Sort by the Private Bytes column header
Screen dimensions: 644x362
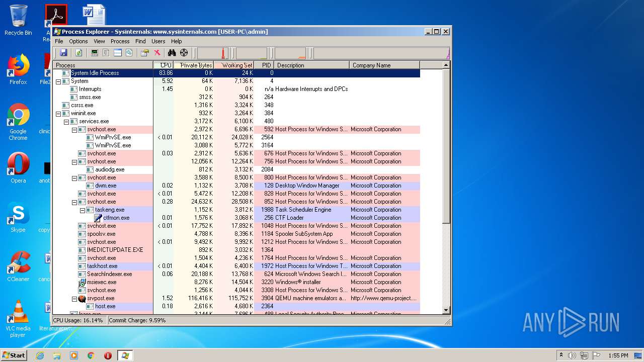194,65
